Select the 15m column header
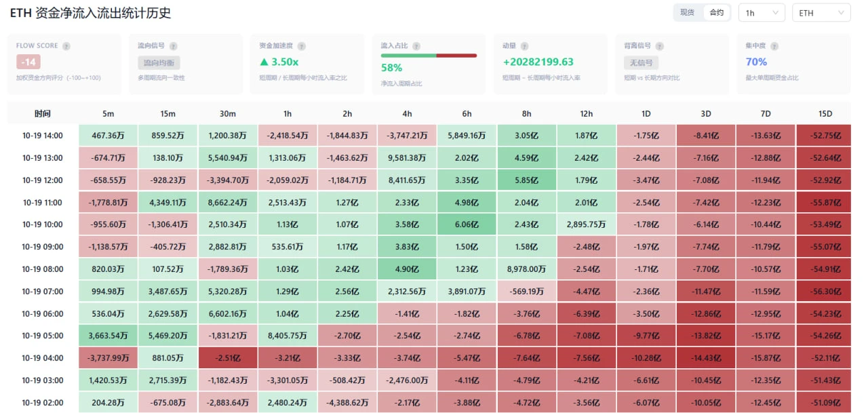 pyautogui.click(x=167, y=113)
